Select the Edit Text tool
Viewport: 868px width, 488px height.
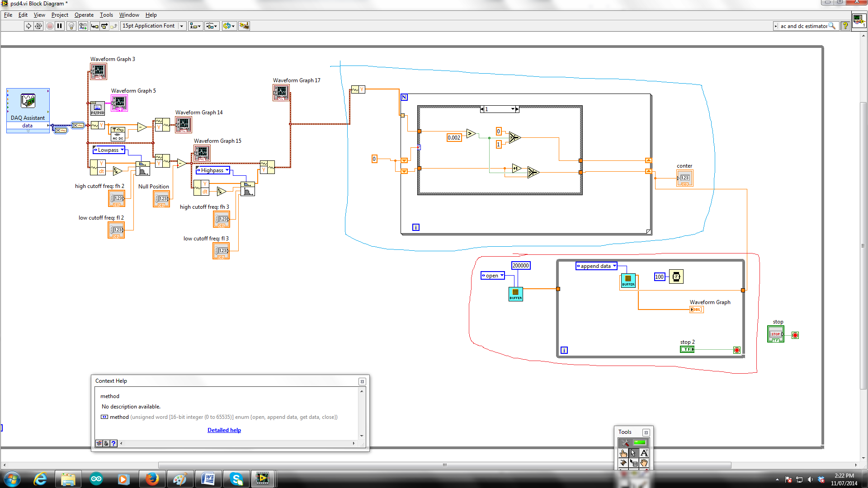[x=644, y=453]
